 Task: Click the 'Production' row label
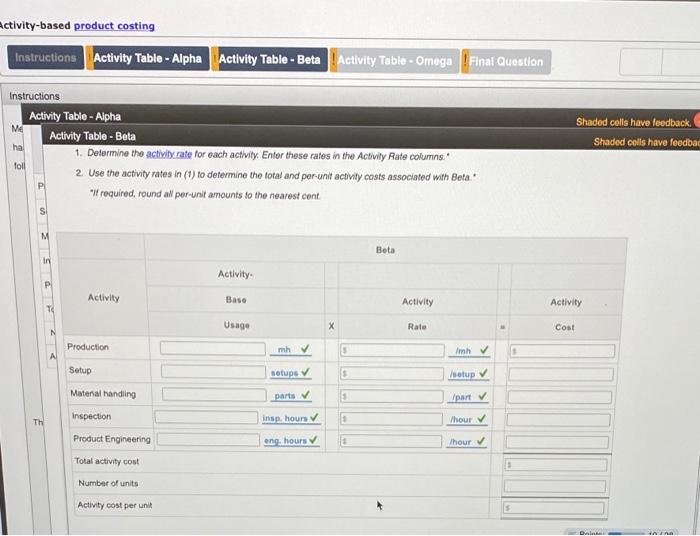(x=88, y=347)
